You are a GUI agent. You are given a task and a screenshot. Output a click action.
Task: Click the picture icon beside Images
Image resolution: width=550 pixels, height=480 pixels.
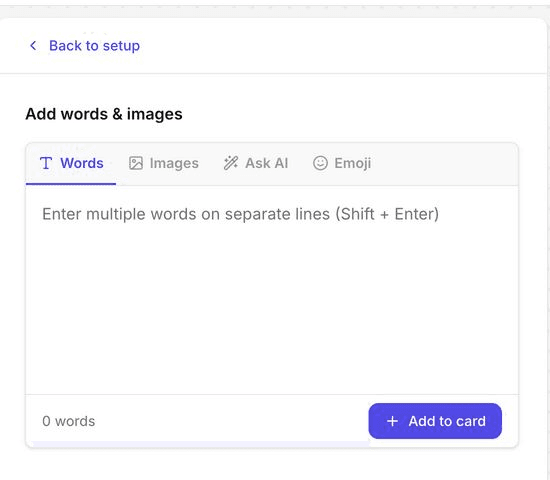[x=136, y=163]
